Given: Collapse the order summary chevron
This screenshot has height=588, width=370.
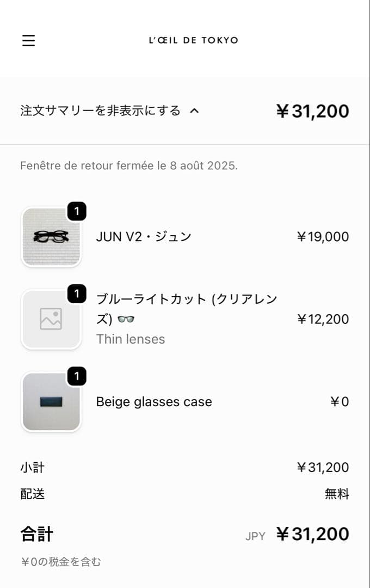Looking at the screenshot, I should [x=194, y=111].
